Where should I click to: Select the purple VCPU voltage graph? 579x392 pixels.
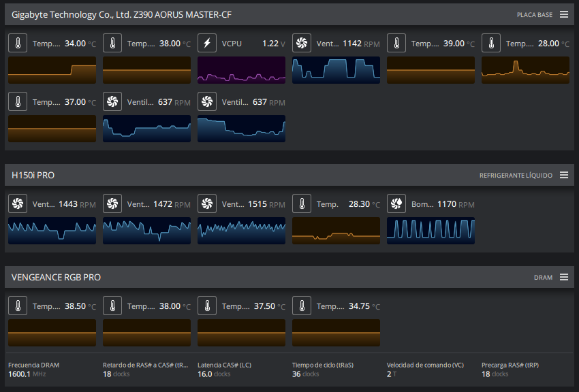point(242,70)
